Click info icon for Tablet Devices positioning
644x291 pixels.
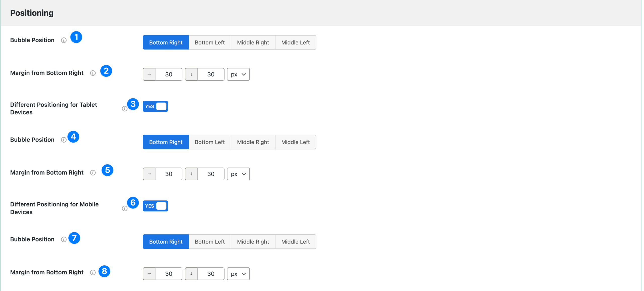(x=125, y=109)
